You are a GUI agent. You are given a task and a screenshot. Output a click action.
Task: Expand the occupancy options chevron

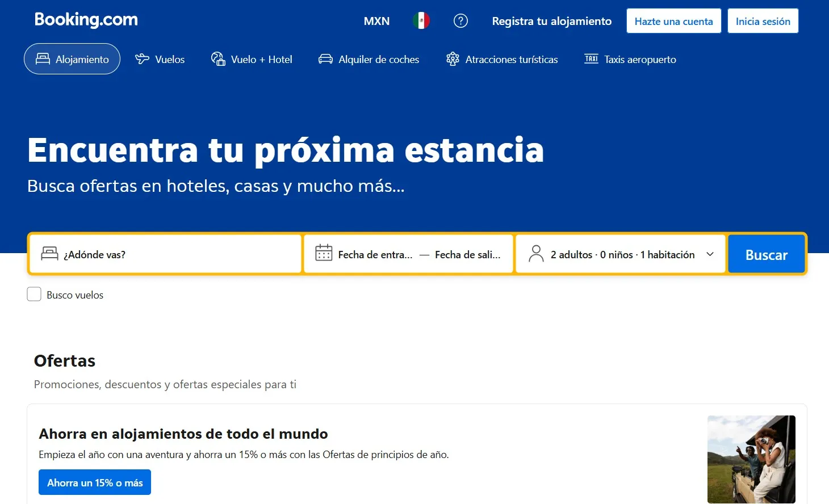(x=710, y=254)
